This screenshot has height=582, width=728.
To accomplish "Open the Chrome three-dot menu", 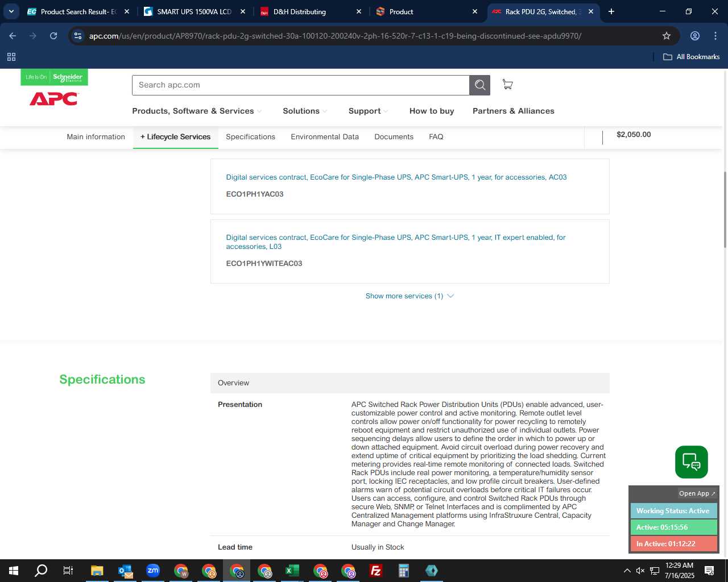I will point(715,36).
